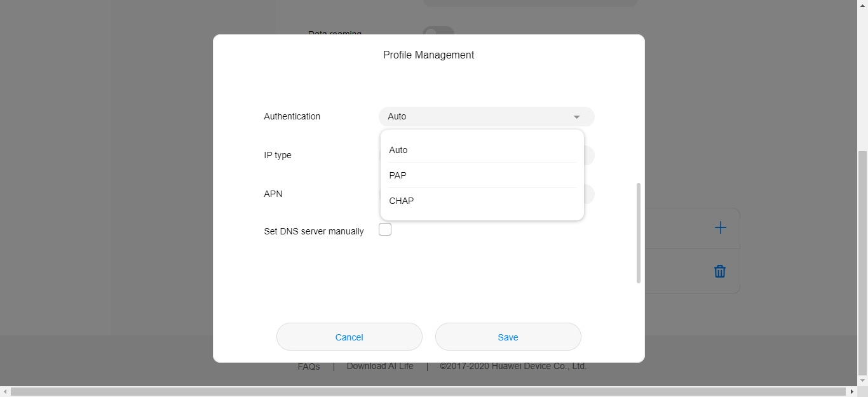Click the IP type dropdown's visible edge
Image resolution: width=868 pixels, height=397 pixels.
[x=589, y=156]
